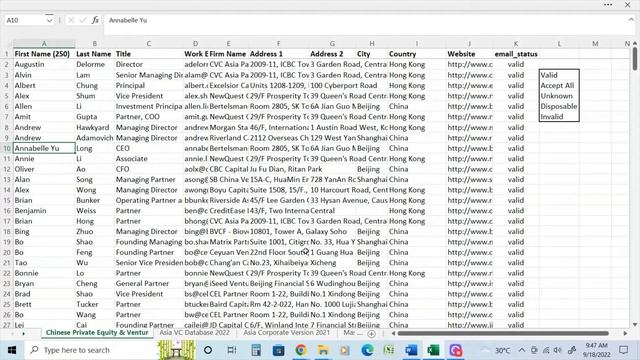This screenshot has width=640, height=360.
Task: Open Microsoft Word from the taskbar
Action: (x=411, y=350)
